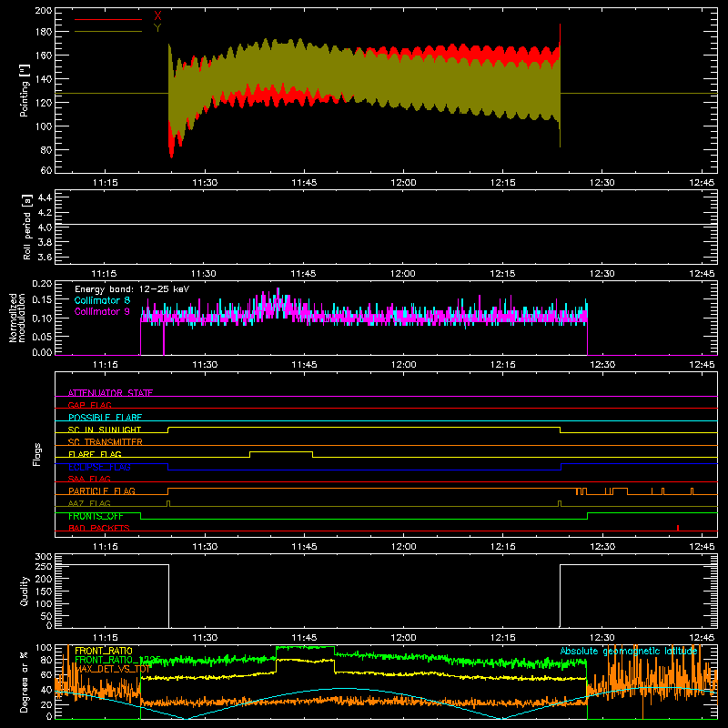The height and width of the screenshot is (728, 728).
Task: Click the raised FLARE_FLAG interval
Action: 281,451
